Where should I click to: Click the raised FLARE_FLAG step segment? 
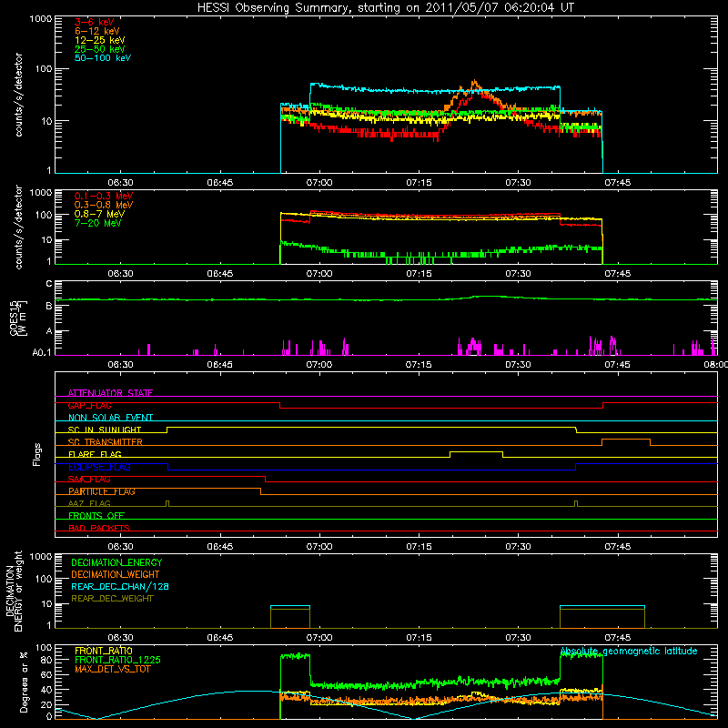pyautogui.click(x=476, y=451)
